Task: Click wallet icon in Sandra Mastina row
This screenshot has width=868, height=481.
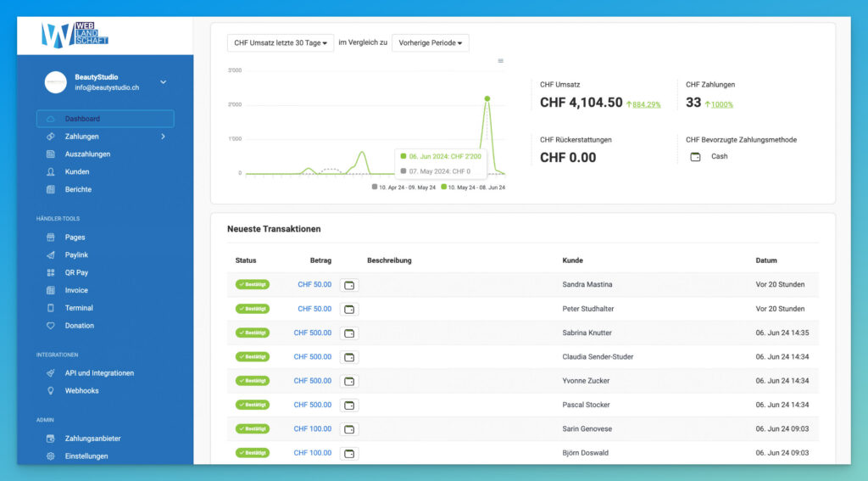Action: coord(349,285)
